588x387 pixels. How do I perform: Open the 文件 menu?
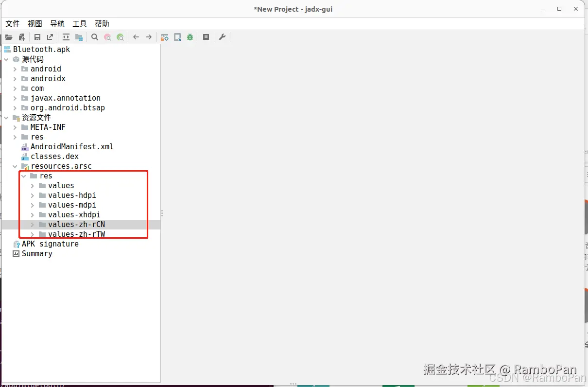tap(13, 24)
